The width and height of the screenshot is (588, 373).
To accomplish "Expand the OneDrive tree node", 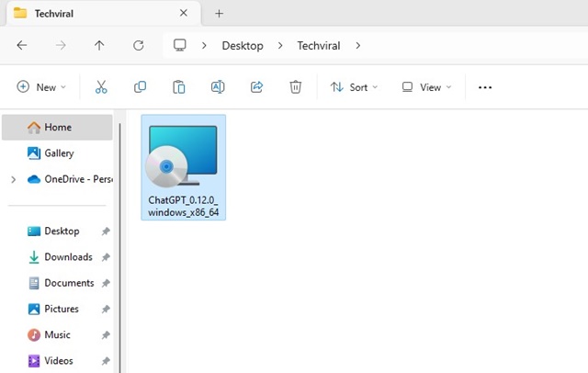I will 14,179.
